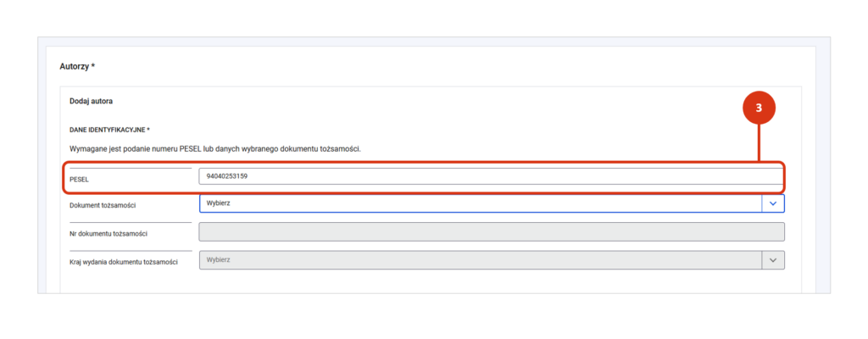Click the red circle badge numbered 3
The image size is (868, 339).
(x=759, y=108)
